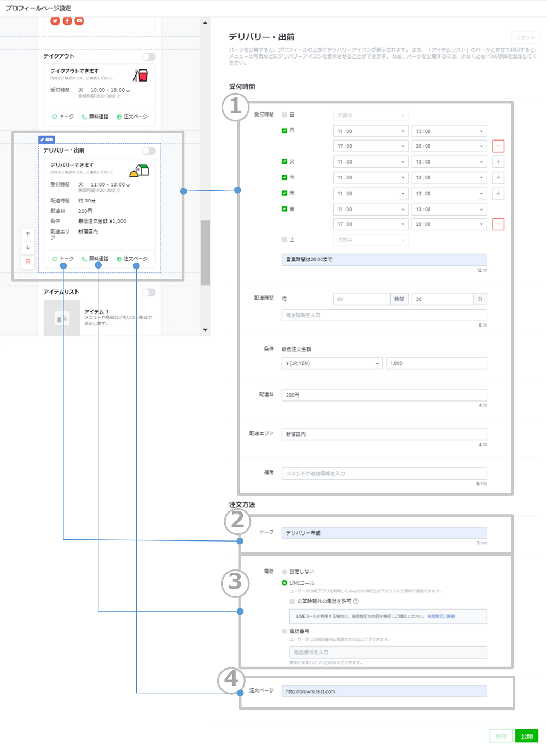Move the delivery part down with the arrow

point(28,248)
